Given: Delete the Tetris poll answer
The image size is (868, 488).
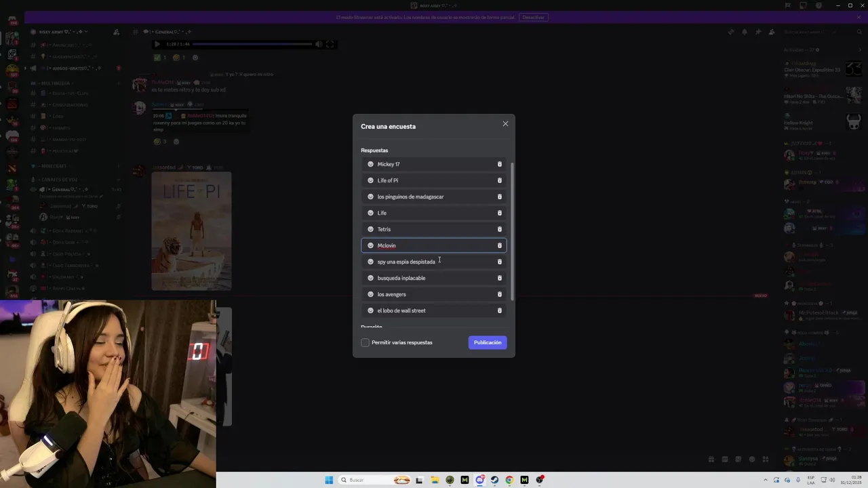Looking at the screenshot, I should tap(500, 229).
